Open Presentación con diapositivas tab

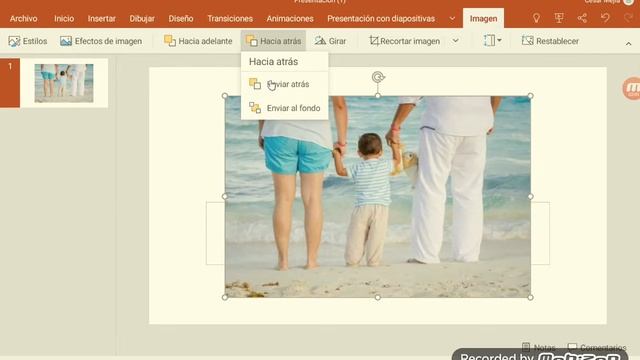pos(381,18)
